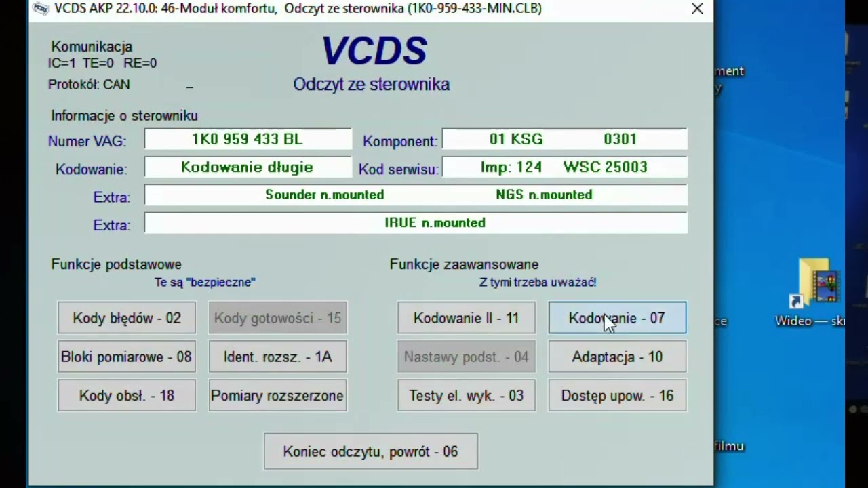868x488 pixels.
Task: Open Testy el. wyk. - 03
Action: point(466,395)
